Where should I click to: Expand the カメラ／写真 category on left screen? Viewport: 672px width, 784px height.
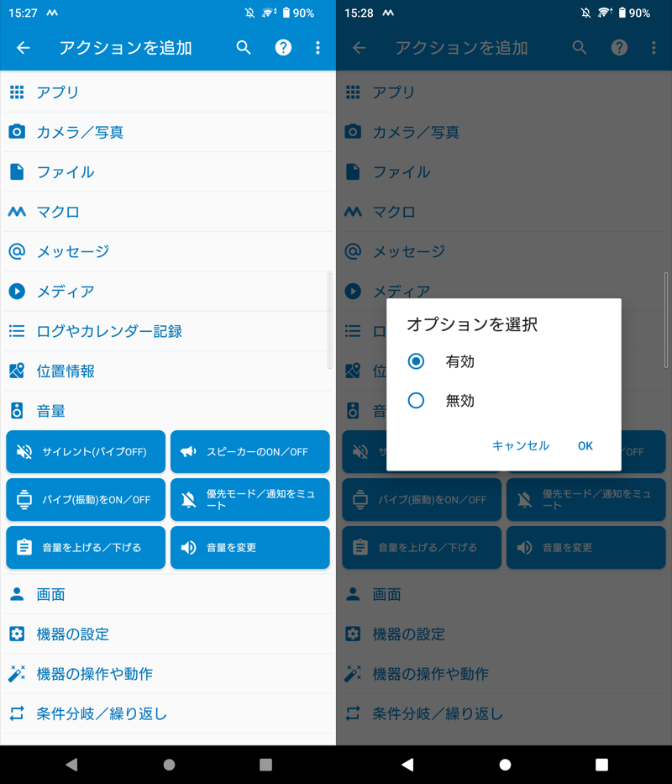168,132
